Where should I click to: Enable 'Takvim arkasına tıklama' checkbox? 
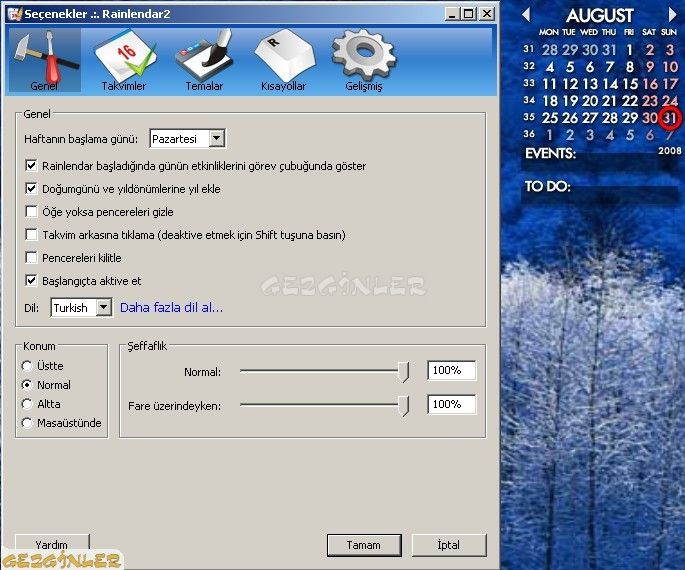coord(31,235)
